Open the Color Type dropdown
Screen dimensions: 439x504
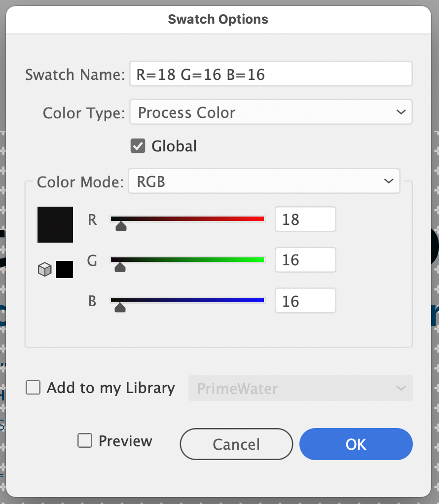click(271, 112)
